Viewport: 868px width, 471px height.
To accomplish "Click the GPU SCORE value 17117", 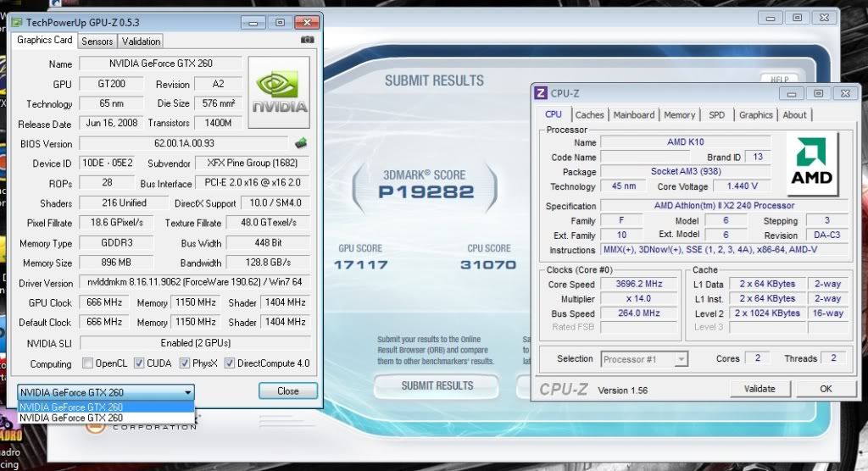I will pyautogui.click(x=360, y=265).
